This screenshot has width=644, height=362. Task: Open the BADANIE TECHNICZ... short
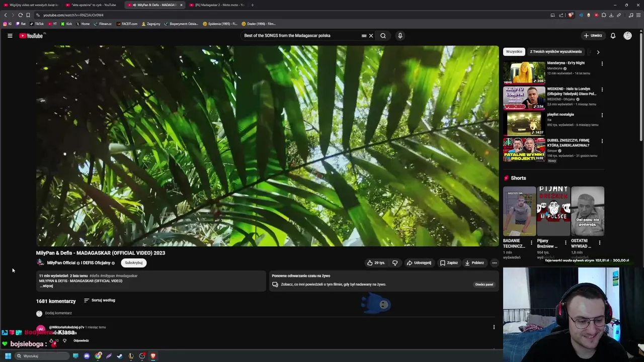coord(519,211)
